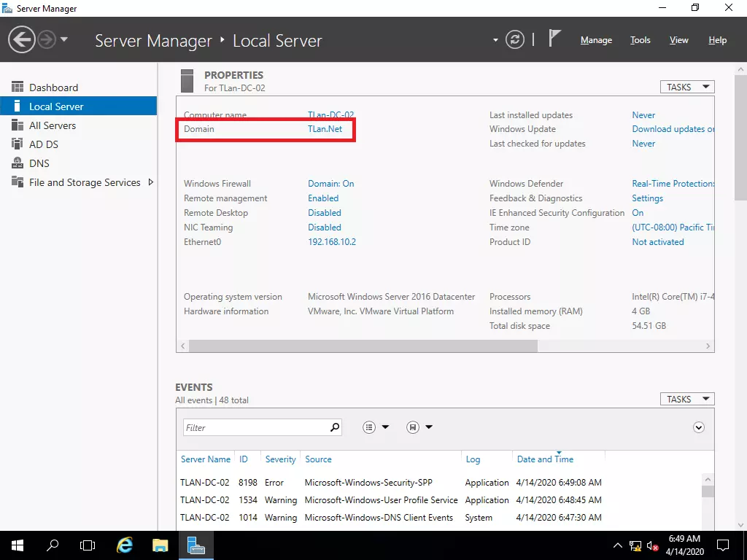Click the NIC Teaming 'Disabled' link

click(x=325, y=227)
